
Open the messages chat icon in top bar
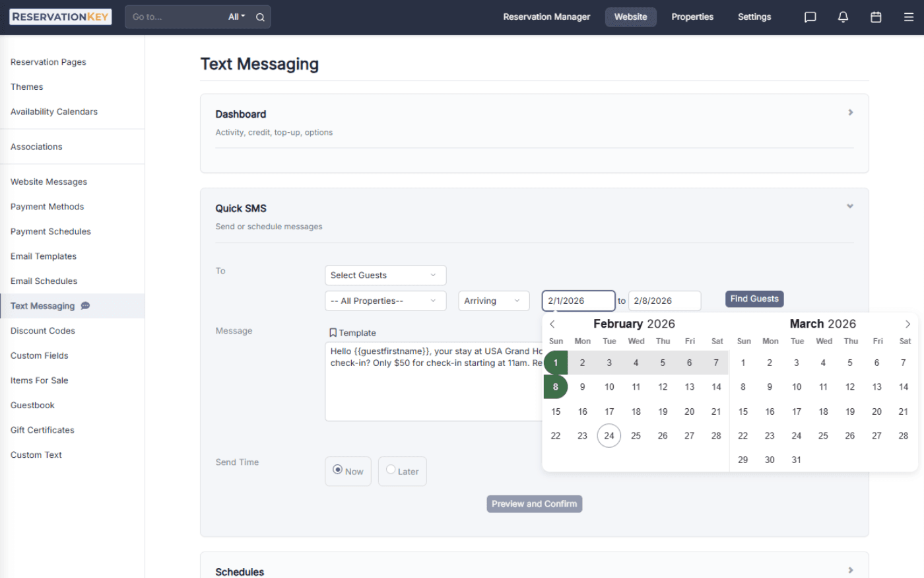click(810, 17)
